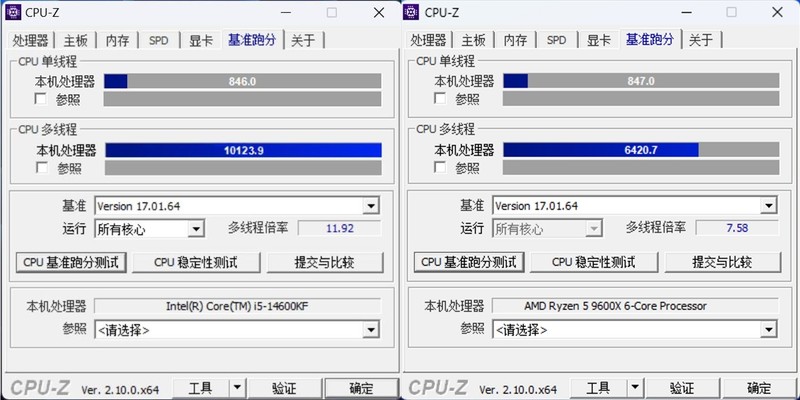Click Ver. 2.10.0.x64 text in right window
This screenshot has width=800, height=400.
(x=518, y=390)
